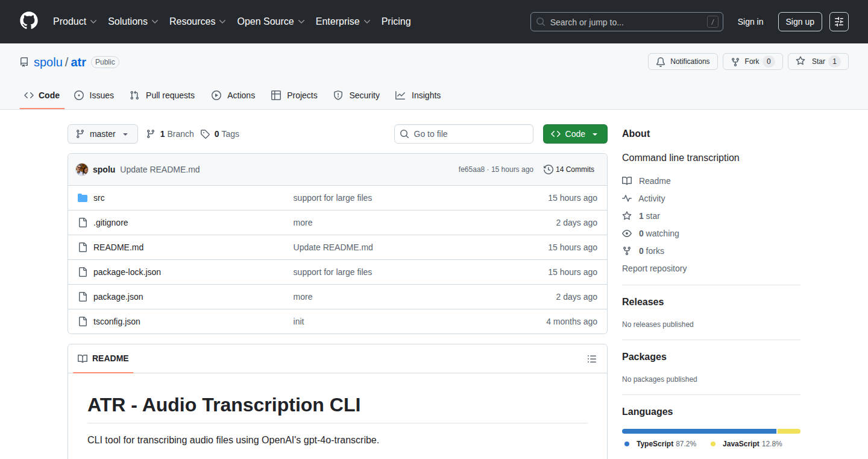Image resolution: width=868 pixels, height=459 pixels.
Task: Click the README.md file icon
Action: (x=83, y=247)
